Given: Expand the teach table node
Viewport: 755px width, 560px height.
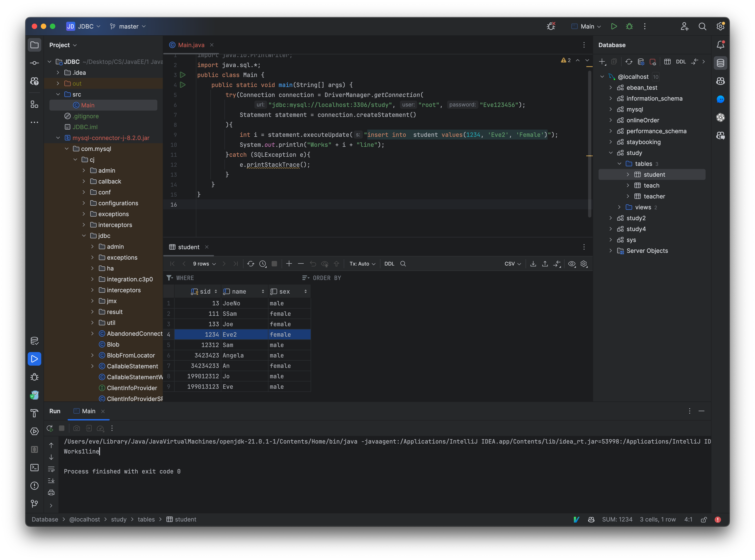Looking at the screenshot, I should tap(628, 186).
